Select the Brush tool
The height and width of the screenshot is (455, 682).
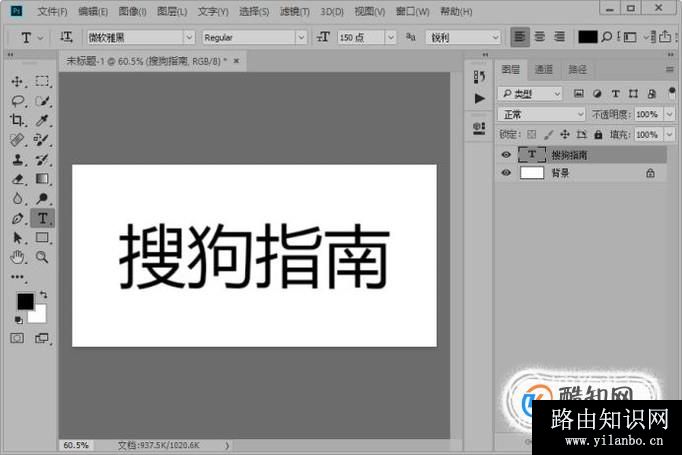[x=42, y=140]
